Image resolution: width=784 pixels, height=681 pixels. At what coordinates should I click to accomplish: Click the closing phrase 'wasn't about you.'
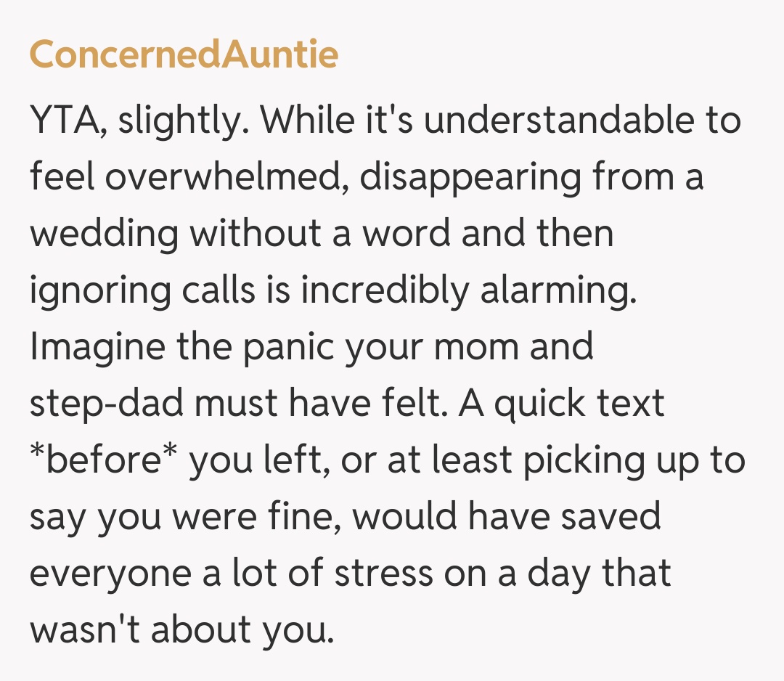(x=181, y=630)
